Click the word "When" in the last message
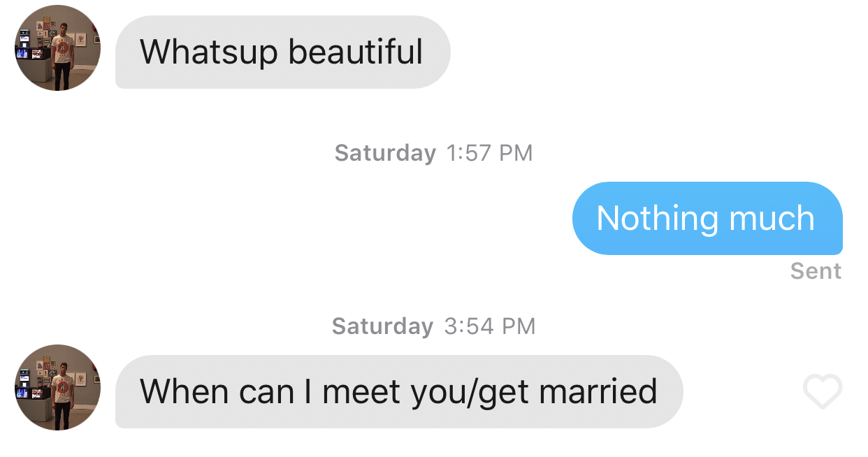The image size is (868, 457). click(x=185, y=391)
